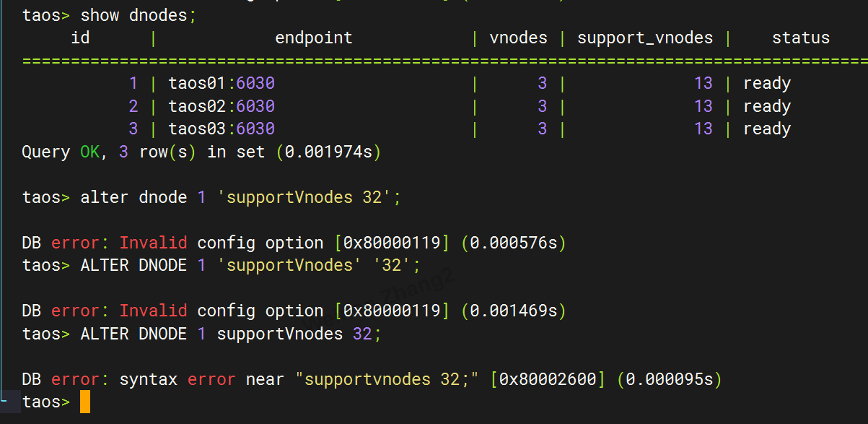Click the 'show dnodes;' command text
Image resolution: width=868 pixels, height=424 pixels.
pyautogui.click(x=138, y=14)
